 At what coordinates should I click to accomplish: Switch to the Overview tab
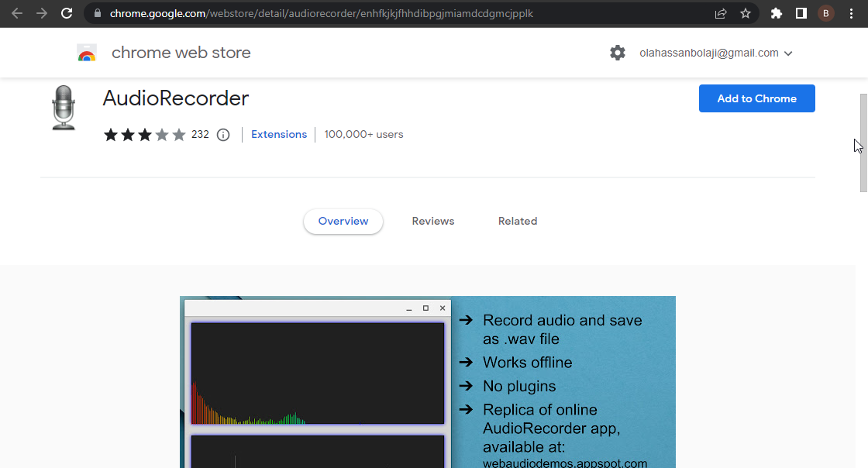click(x=343, y=222)
